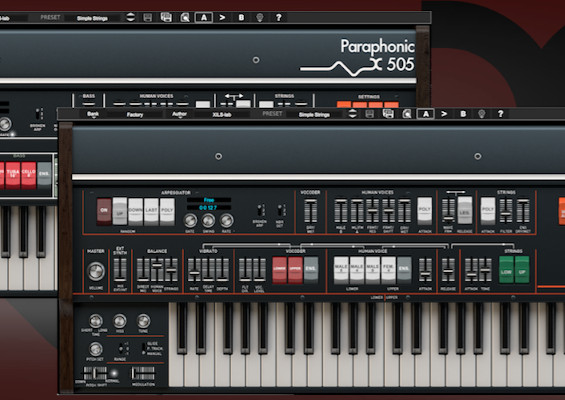Screen dimensions: 565x400
Task: Toggle the arpeggiator UP mode button
Action: (120, 212)
